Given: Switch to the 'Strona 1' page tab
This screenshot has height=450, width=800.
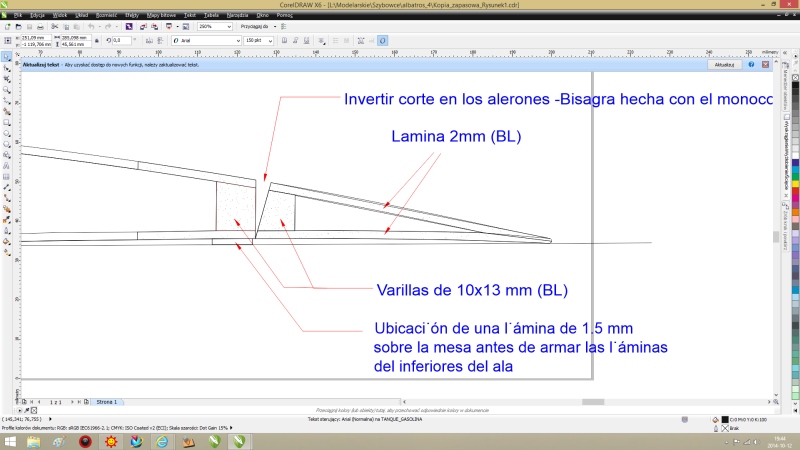Looking at the screenshot, I should point(107,401).
